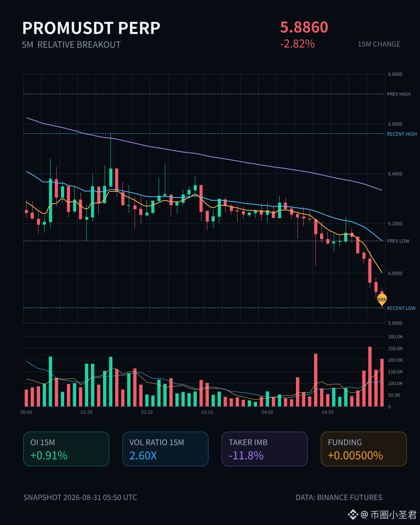Click the BRK breakout marker on chart
This screenshot has width=420, height=525.
click(x=382, y=299)
